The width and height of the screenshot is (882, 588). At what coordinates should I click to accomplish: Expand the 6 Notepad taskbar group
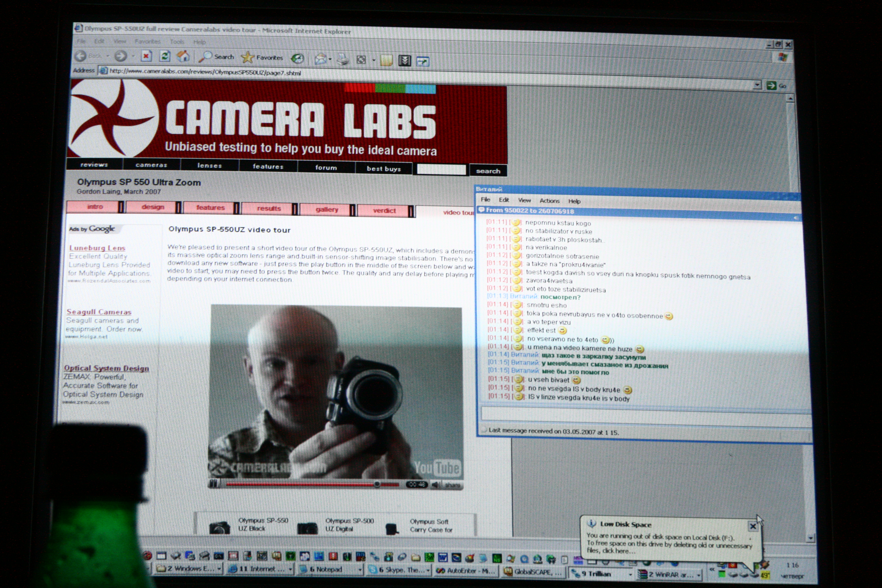click(x=360, y=570)
